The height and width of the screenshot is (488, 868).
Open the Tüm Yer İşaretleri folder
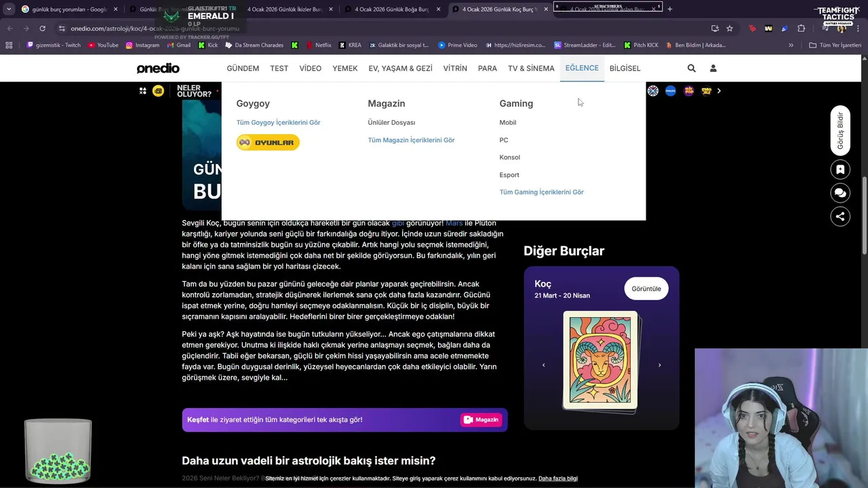point(835,45)
